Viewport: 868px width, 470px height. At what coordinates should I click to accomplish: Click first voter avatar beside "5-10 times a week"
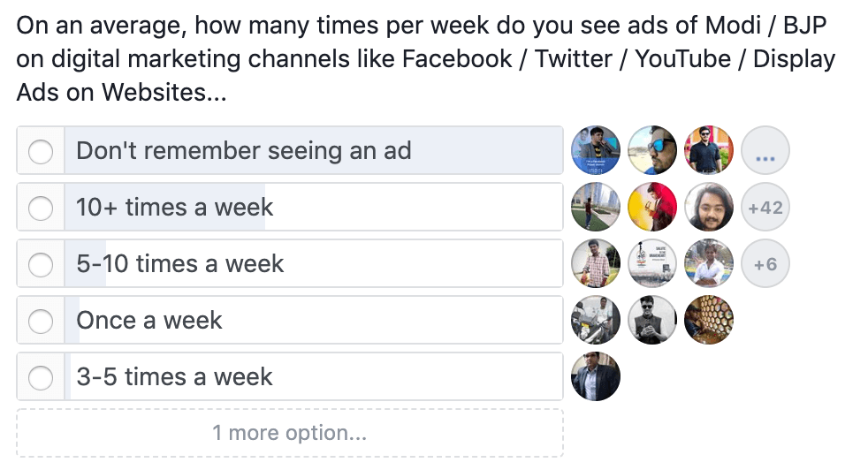point(596,264)
